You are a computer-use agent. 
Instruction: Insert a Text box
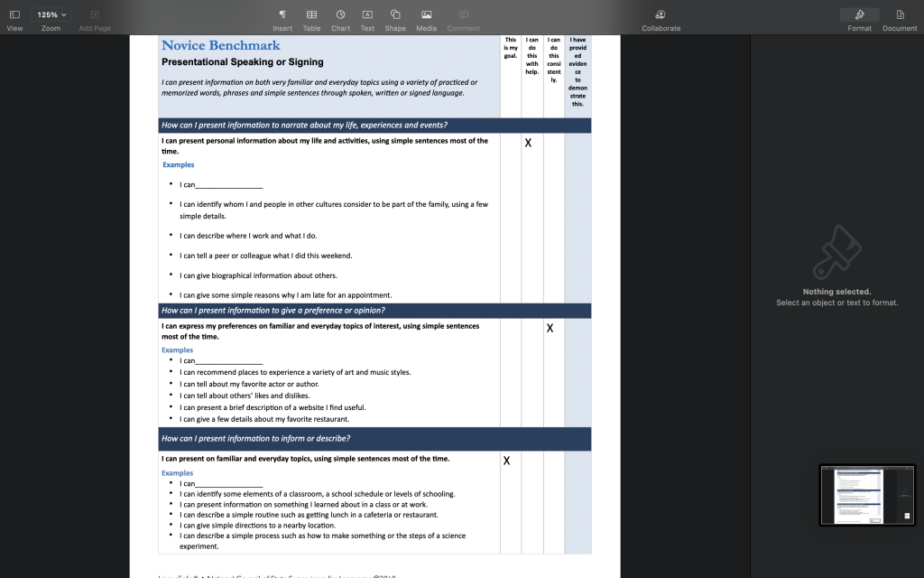tap(367, 15)
